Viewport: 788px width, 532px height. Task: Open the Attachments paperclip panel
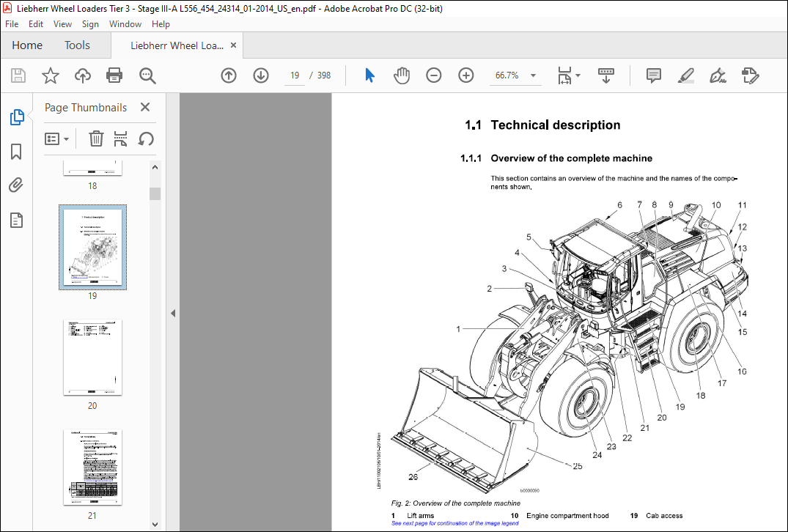click(x=16, y=185)
